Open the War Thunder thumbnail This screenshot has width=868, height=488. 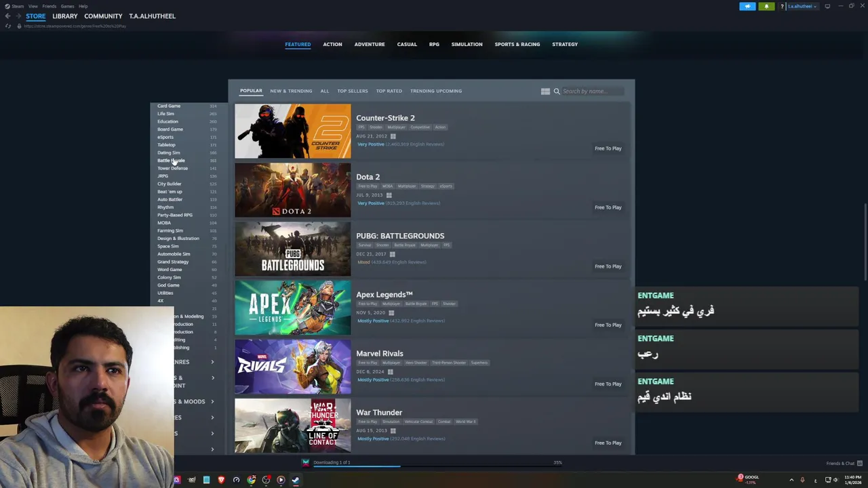point(293,426)
